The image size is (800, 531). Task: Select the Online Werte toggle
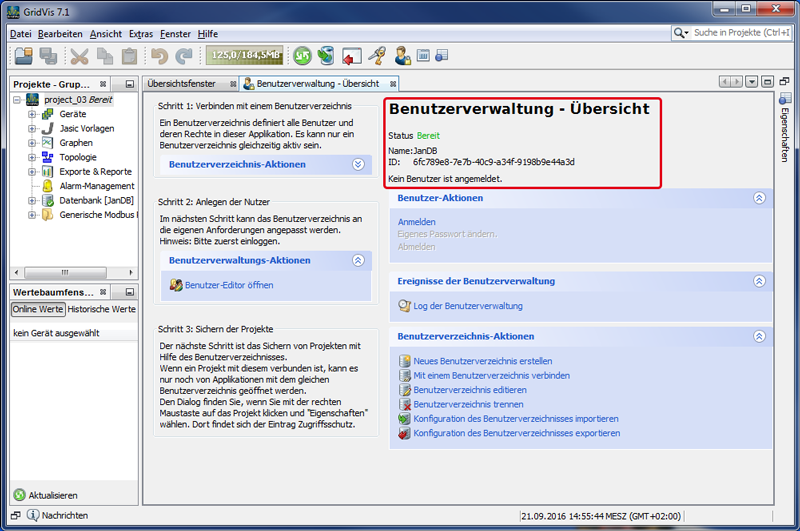click(38, 309)
